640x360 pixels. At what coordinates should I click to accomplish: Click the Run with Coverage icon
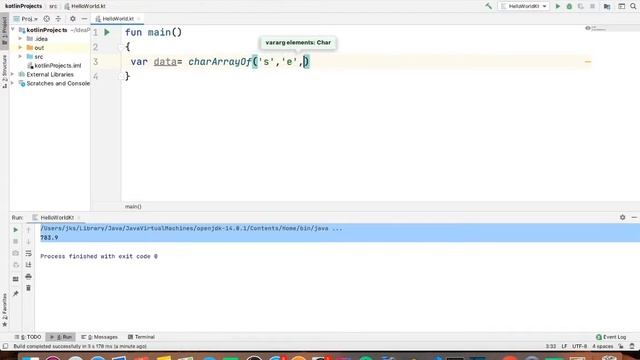click(580, 6)
